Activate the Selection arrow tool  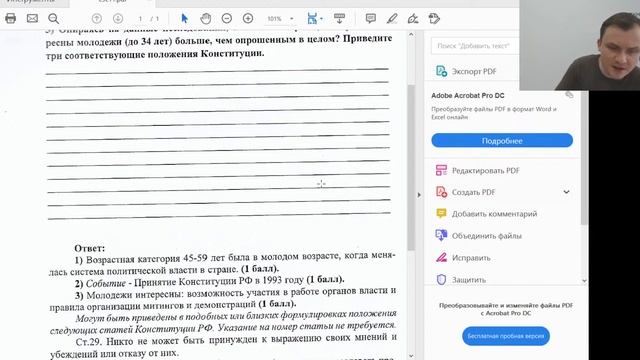tap(184, 18)
